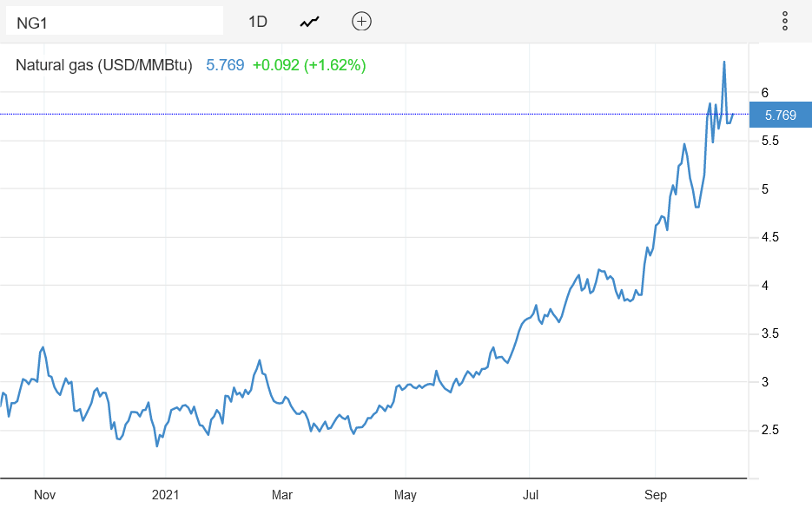
Task: Click the 4 tick on price axis
Action: (x=764, y=285)
